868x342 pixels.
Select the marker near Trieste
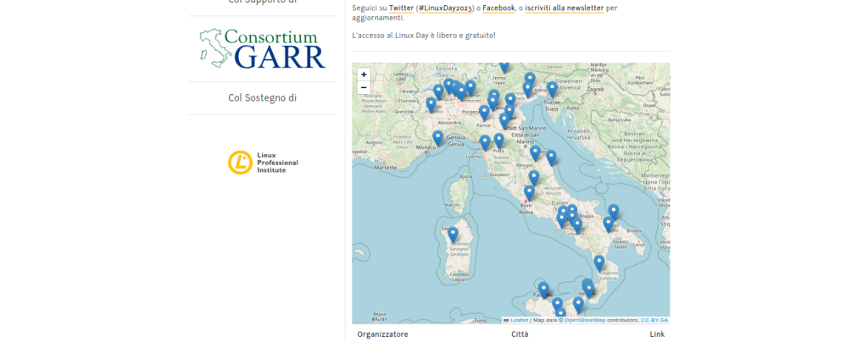pos(552,89)
